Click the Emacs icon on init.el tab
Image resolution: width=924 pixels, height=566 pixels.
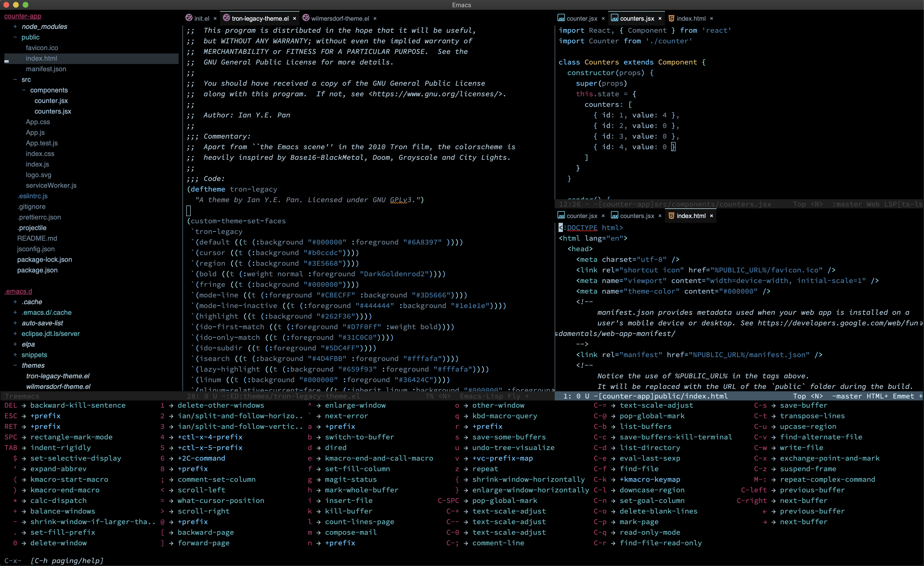coord(189,18)
